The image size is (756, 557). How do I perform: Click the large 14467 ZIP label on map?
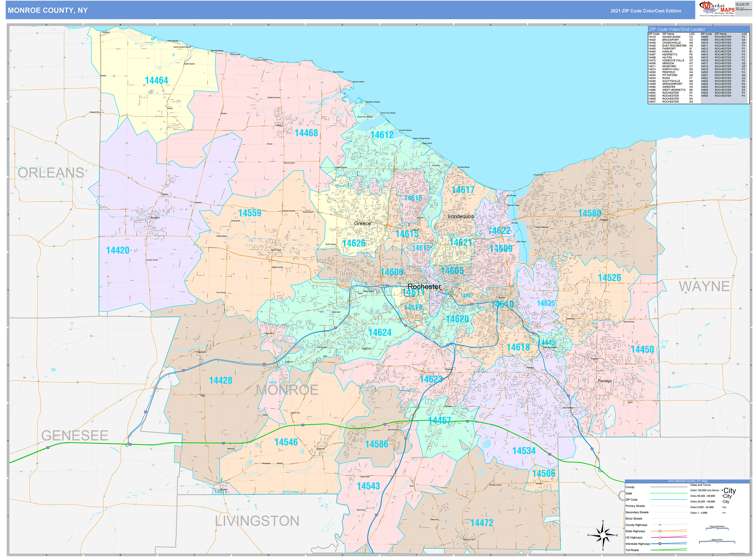point(439,421)
